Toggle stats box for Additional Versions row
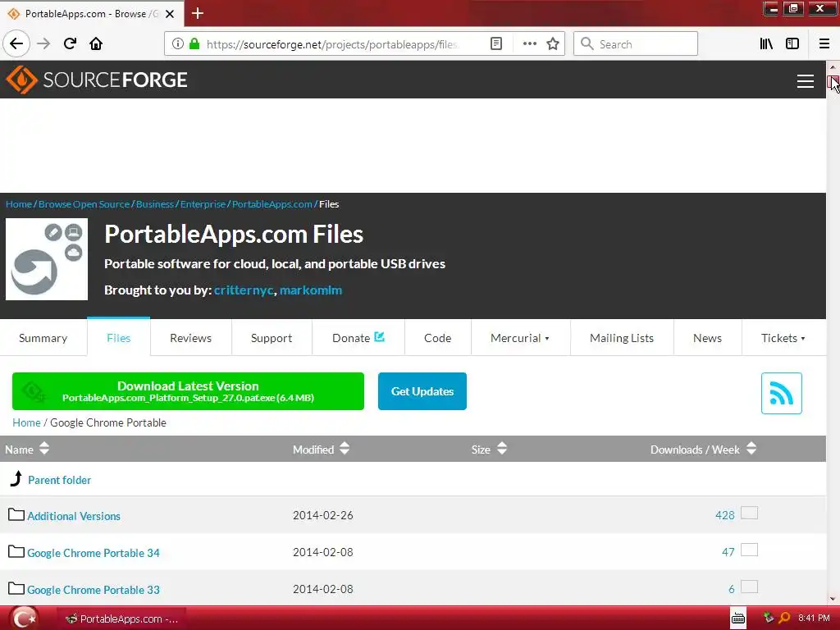The height and width of the screenshot is (630, 840). (x=749, y=514)
